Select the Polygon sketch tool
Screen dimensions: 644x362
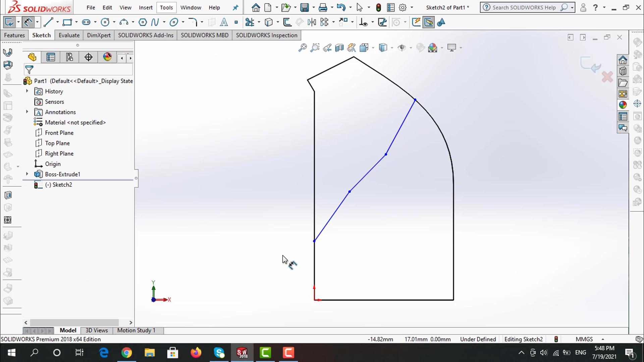click(143, 22)
